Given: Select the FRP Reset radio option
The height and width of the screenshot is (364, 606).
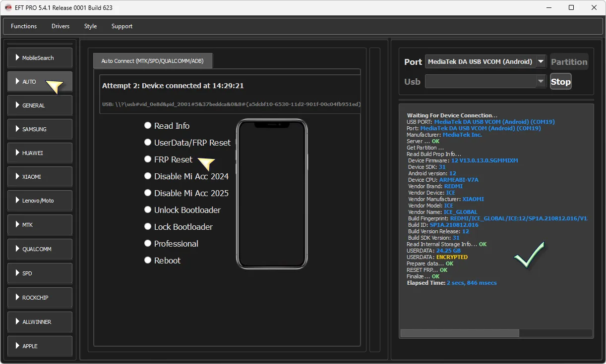Looking at the screenshot, I should coord(148,159).
